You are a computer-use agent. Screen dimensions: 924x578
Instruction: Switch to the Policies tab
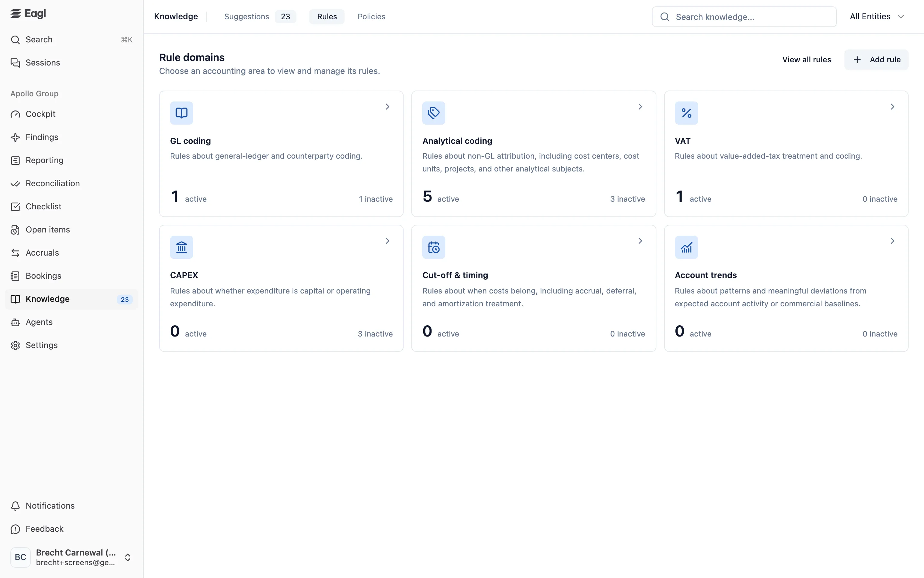[x=371, y=16]
